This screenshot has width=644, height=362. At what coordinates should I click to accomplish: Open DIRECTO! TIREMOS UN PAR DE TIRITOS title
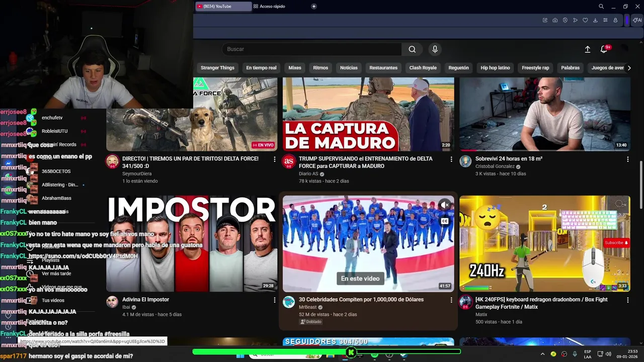point(190,162)
